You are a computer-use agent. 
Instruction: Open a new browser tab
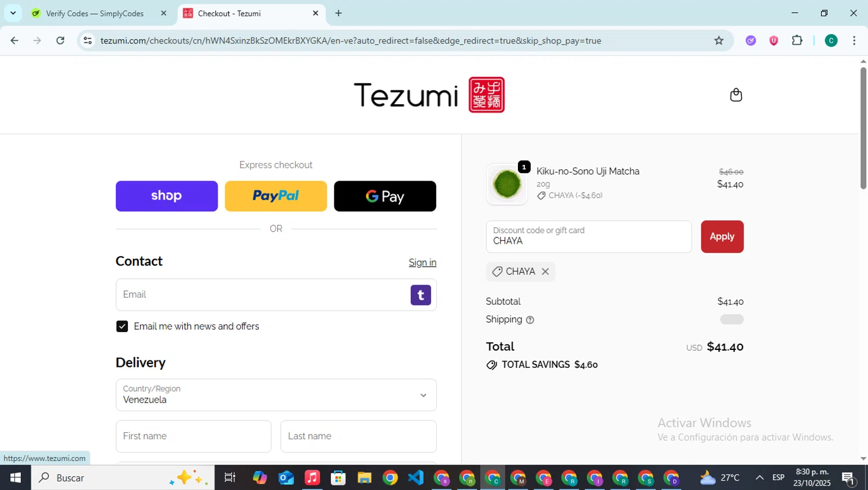tap(339, 13)
